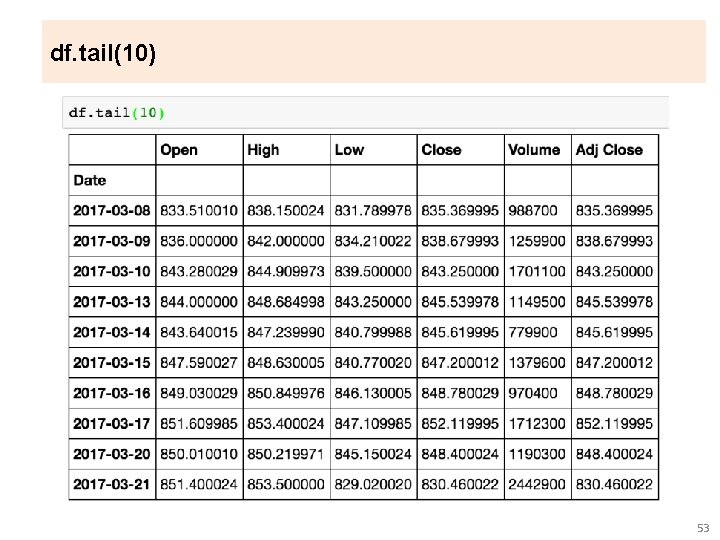Click Open value 844.000000
This screenshot has height=540, width=720.
[x=198, y=302]
